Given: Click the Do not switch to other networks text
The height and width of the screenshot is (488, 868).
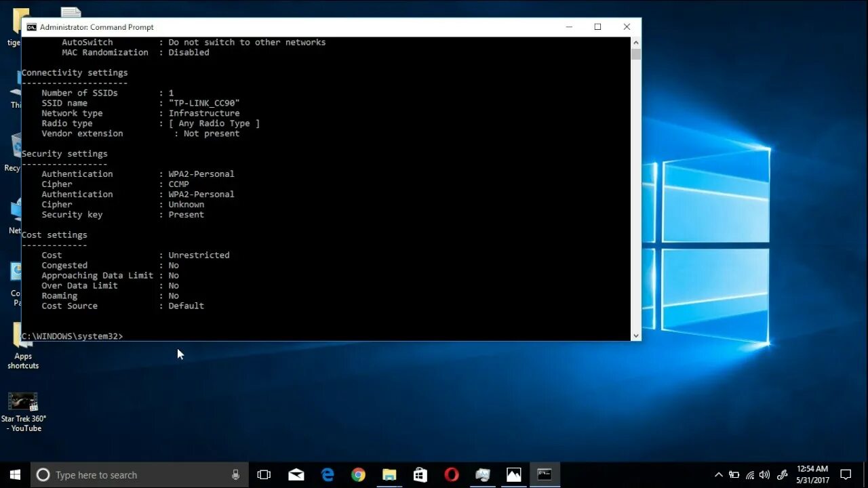Looking at the screenshot, I should click(248, 42).
